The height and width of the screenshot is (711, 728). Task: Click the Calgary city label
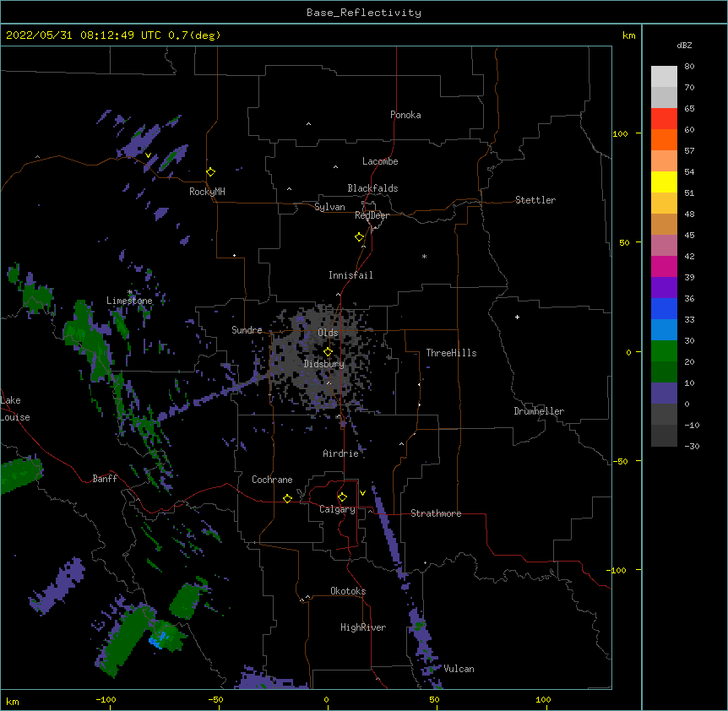tap(337, 509)
